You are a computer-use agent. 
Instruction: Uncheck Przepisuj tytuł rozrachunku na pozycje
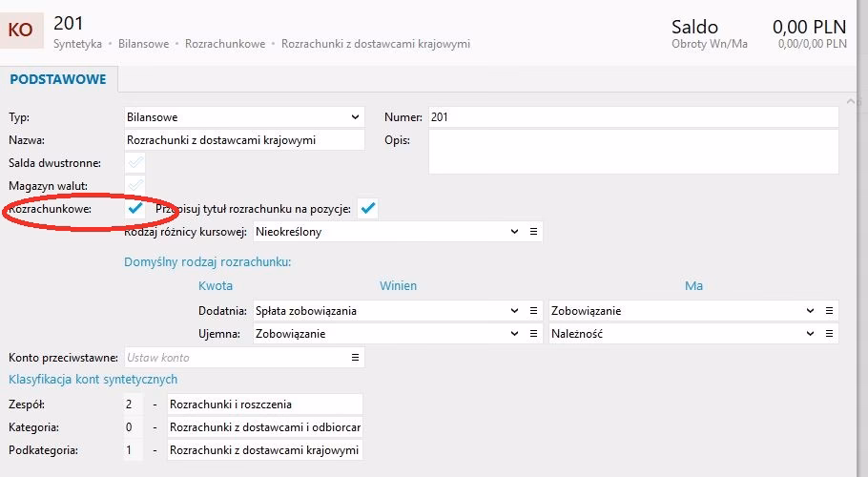[368, 208]
